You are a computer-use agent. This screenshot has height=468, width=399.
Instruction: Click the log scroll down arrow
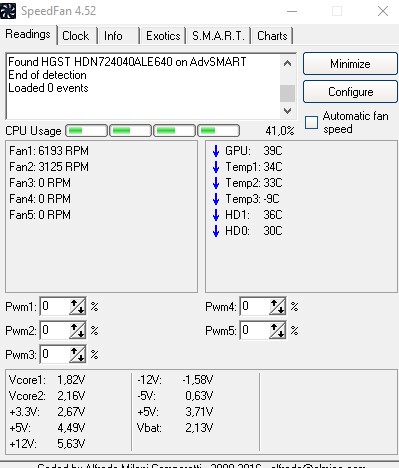pos(287,110)
